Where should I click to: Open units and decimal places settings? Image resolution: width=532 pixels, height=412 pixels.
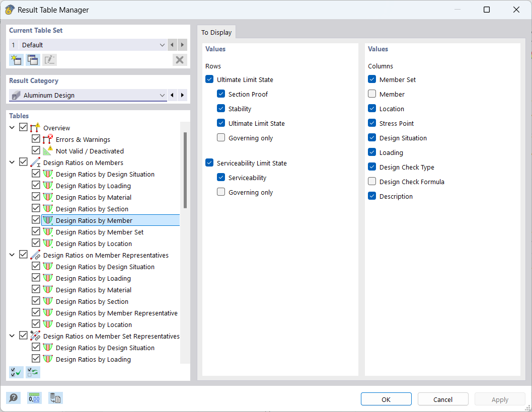(x=34, y=399)
